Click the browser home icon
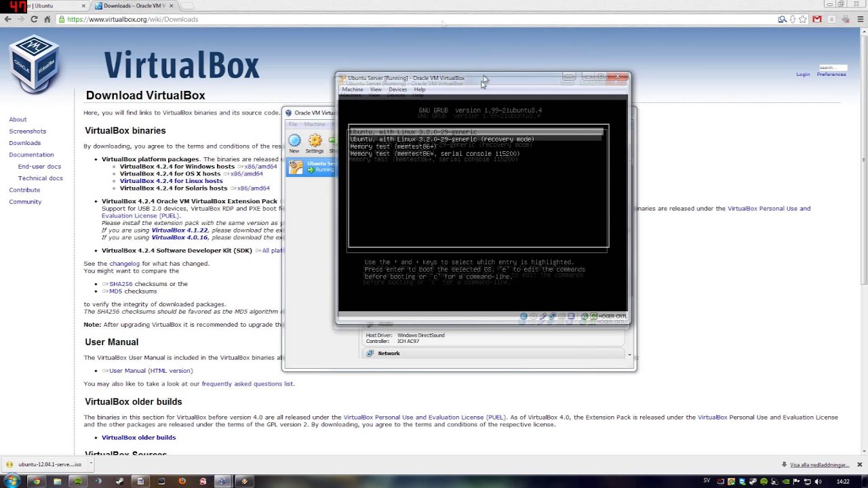Image resolution: width=868 pixels, height=488 pixels. point(47,19)
